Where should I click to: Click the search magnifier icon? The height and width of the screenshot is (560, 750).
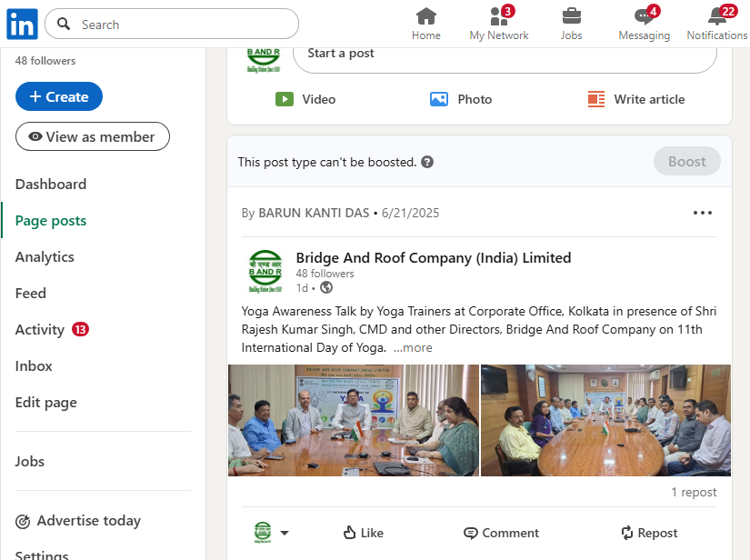(64, 24)
